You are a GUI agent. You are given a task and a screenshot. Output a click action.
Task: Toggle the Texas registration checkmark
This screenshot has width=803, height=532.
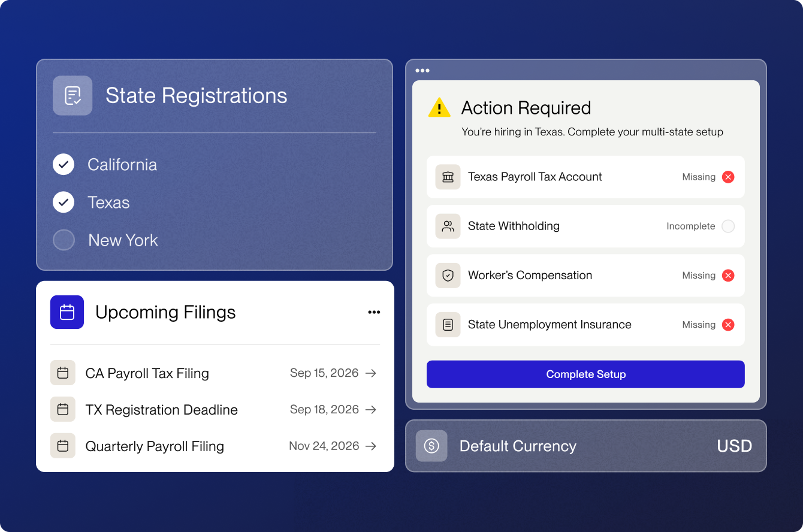coord(64,202)
